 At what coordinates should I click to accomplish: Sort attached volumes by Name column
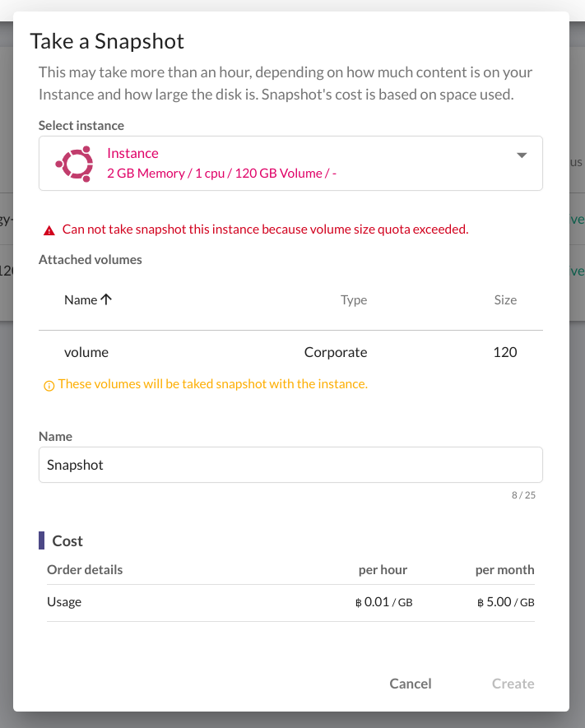[x=81, y=300]
